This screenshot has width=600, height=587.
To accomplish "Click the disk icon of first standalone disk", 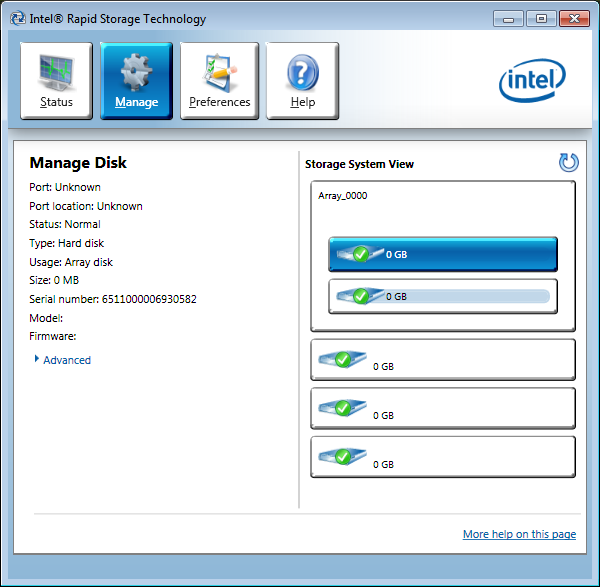I will tap(342, 359).
